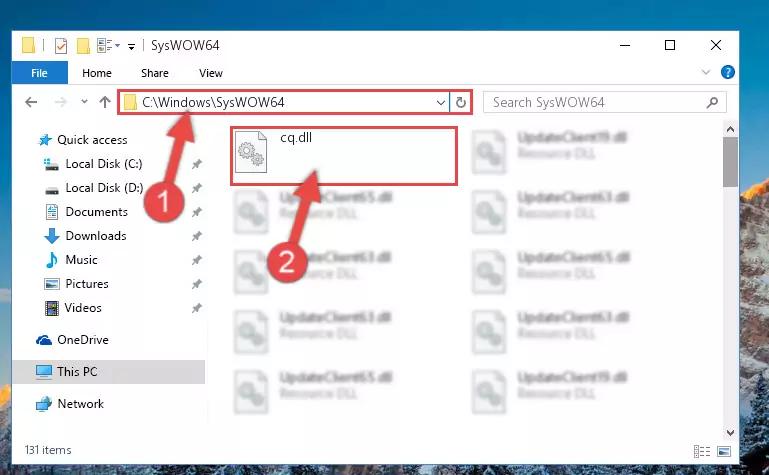Click the pin icon beside Downloads

[x=197, y=236]
